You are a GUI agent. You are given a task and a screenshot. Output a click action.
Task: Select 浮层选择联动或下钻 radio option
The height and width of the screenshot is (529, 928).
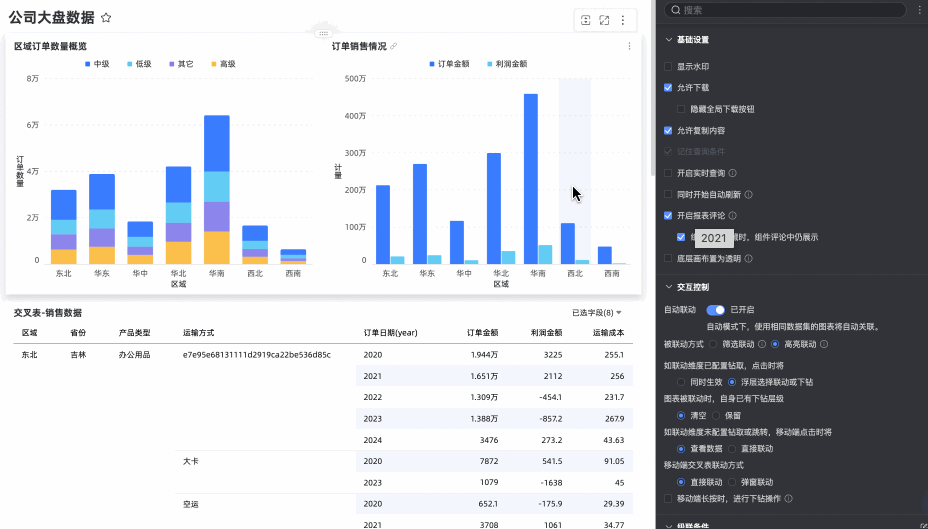tap(732, 382)
